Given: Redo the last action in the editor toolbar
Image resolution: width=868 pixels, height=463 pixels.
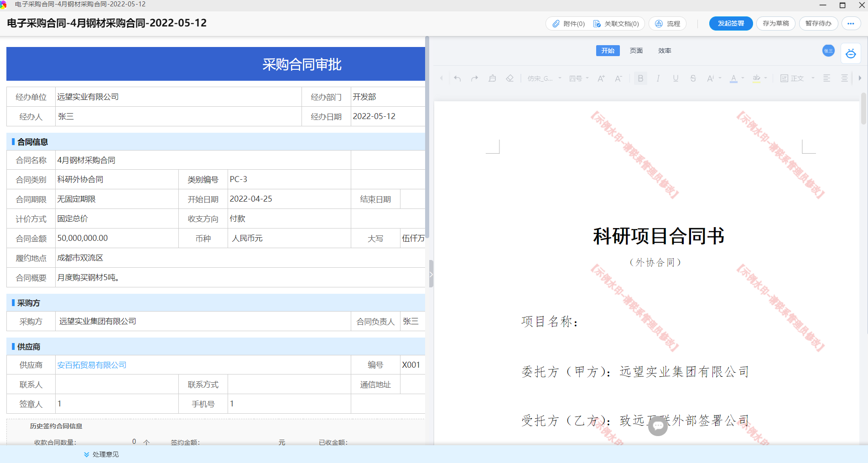Looking at the screenshot, I should (x=475, y=78).
